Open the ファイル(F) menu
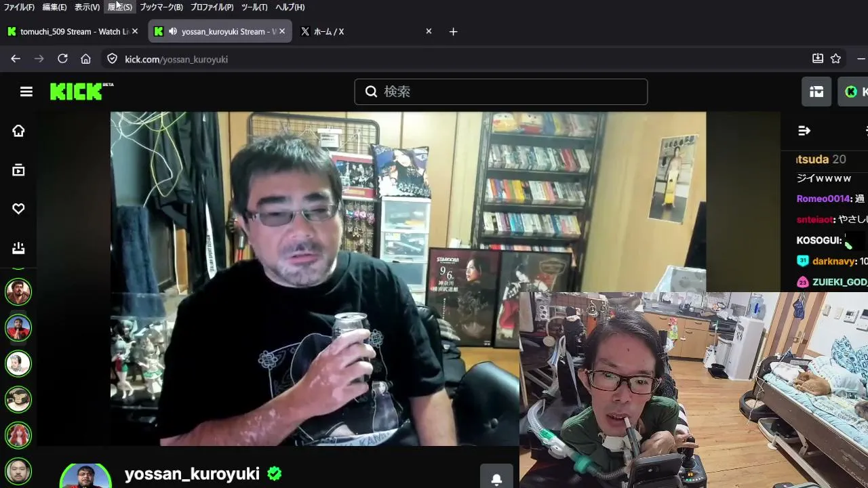The height and width of the screenshot is (488, 868). [19, 7]
